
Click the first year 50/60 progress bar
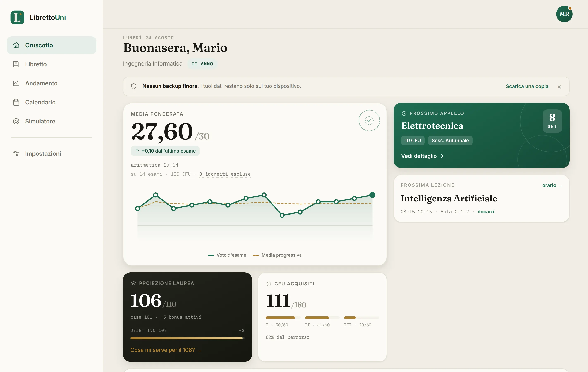pyautogui.click(x=283, y=318)
